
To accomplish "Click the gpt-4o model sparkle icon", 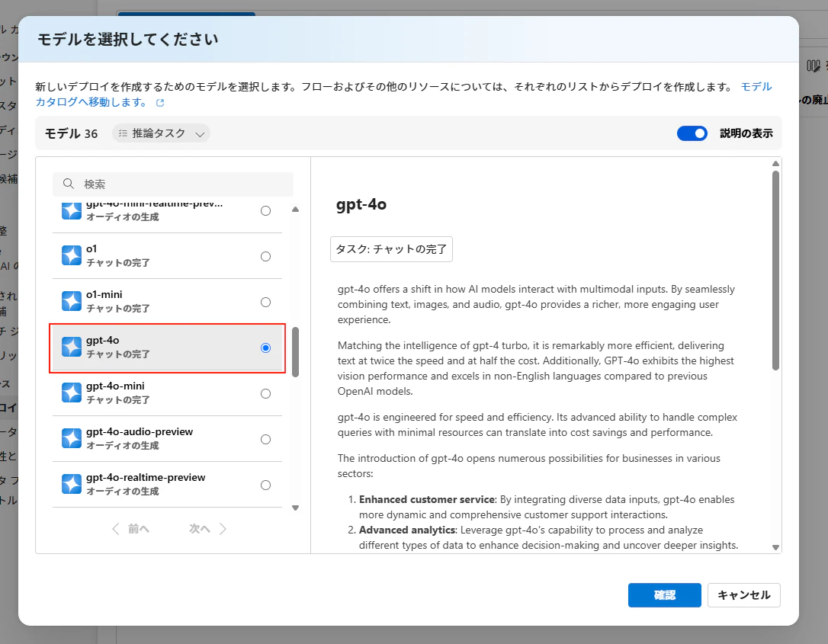I will click(72, 348).
